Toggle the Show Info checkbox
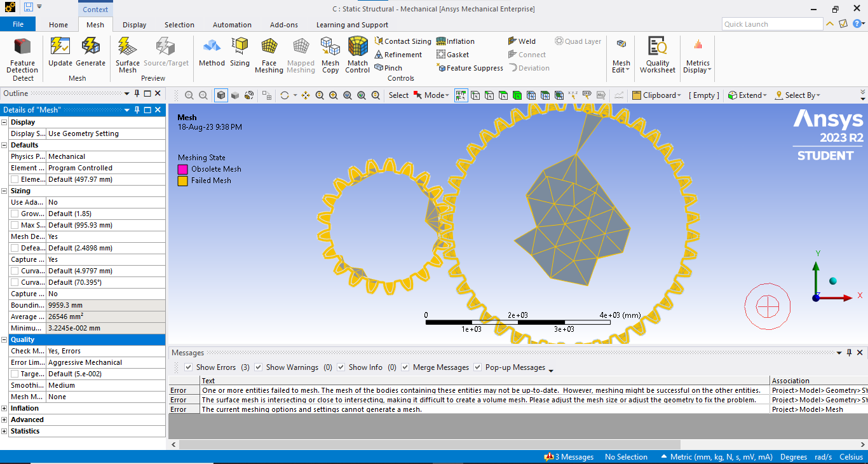The width and height of the screenshot is (868, 464). click(x=341, y=367)
